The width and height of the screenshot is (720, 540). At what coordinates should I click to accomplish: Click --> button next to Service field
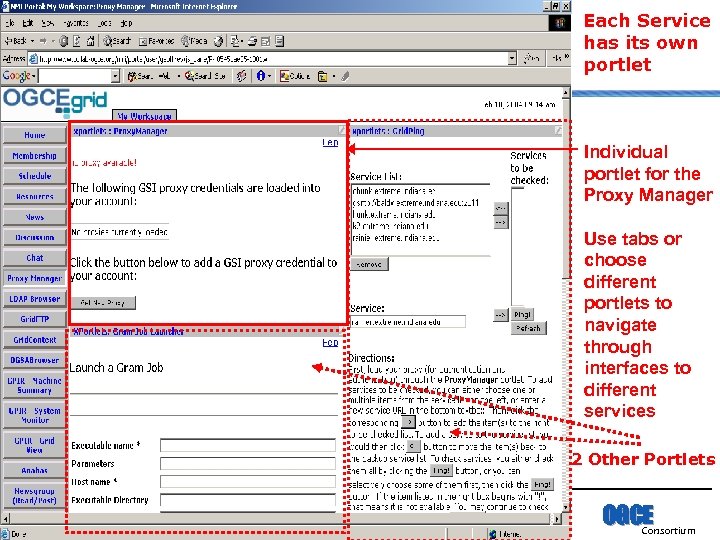501,315
